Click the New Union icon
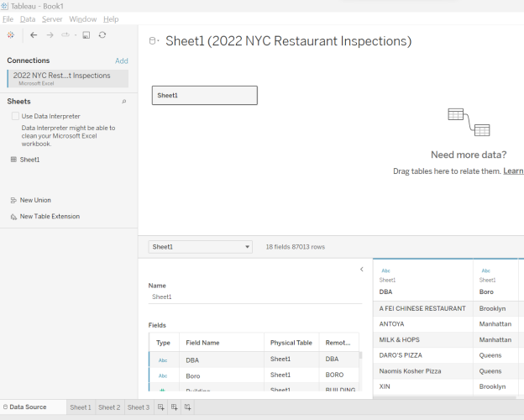This screenshot has width=524, height=420. point(13,200)
